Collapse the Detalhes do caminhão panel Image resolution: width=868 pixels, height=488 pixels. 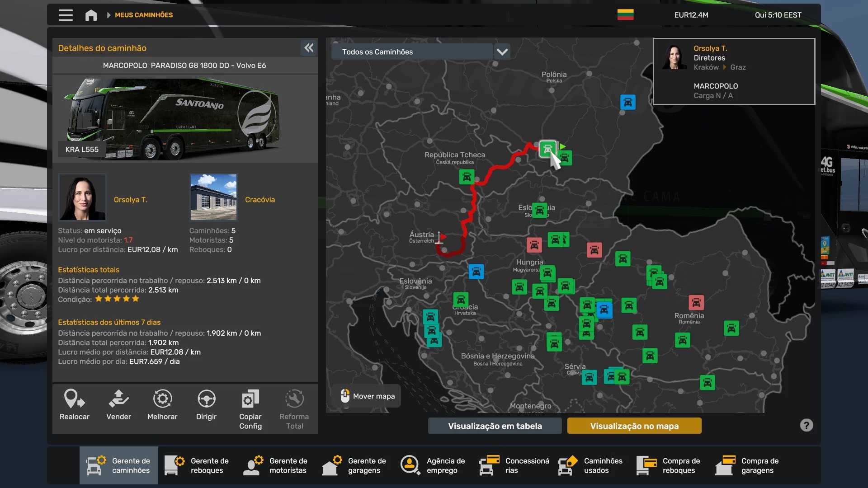pos(309,48)
